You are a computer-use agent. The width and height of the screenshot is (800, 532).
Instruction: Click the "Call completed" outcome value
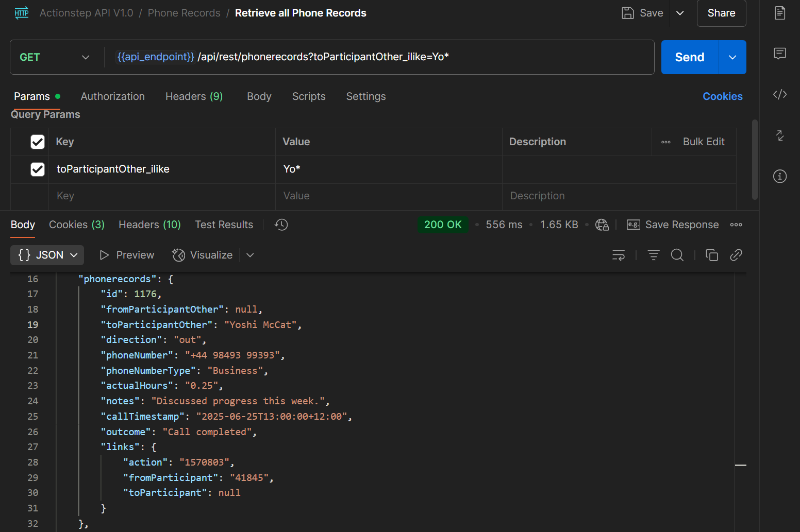click(207, 432)
